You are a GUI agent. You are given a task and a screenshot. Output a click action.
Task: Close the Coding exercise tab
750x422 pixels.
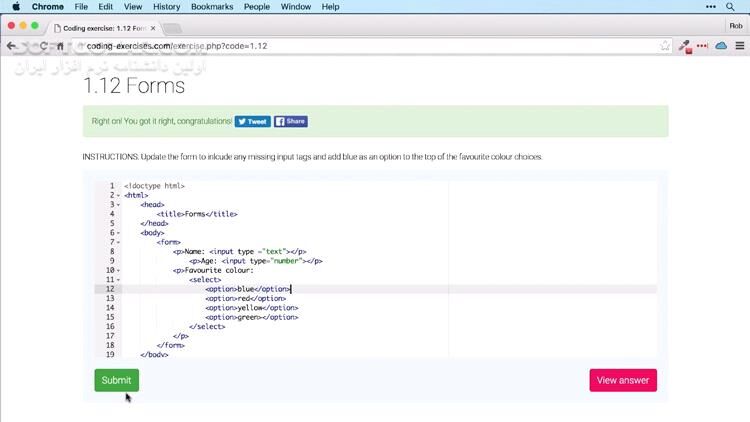tap(153, 28)
